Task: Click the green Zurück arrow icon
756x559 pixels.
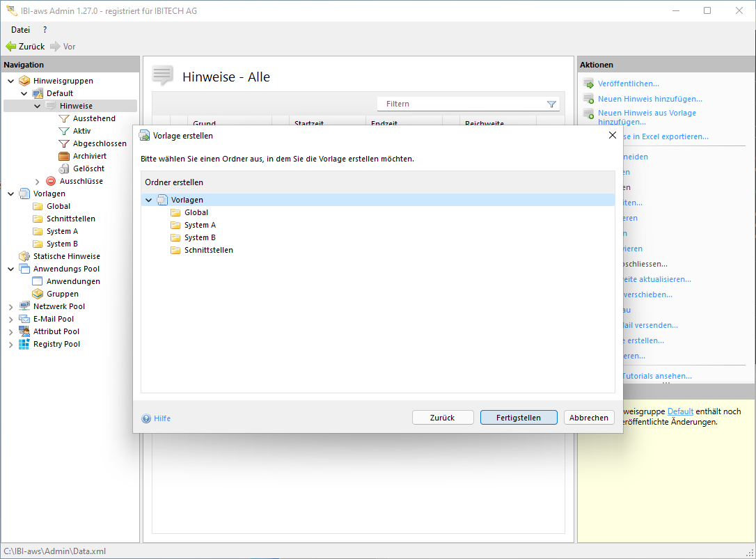Action: pos(10,47)
